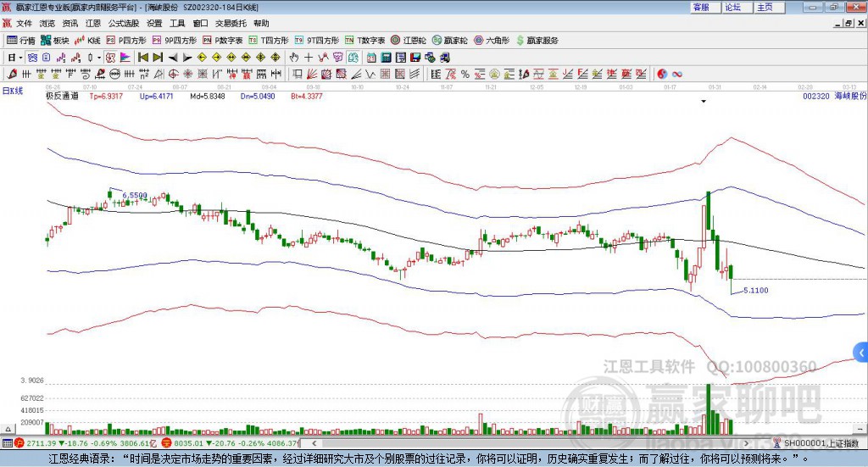Open the 江恩 menu
The image size is (868, 467).
[93, 23]
